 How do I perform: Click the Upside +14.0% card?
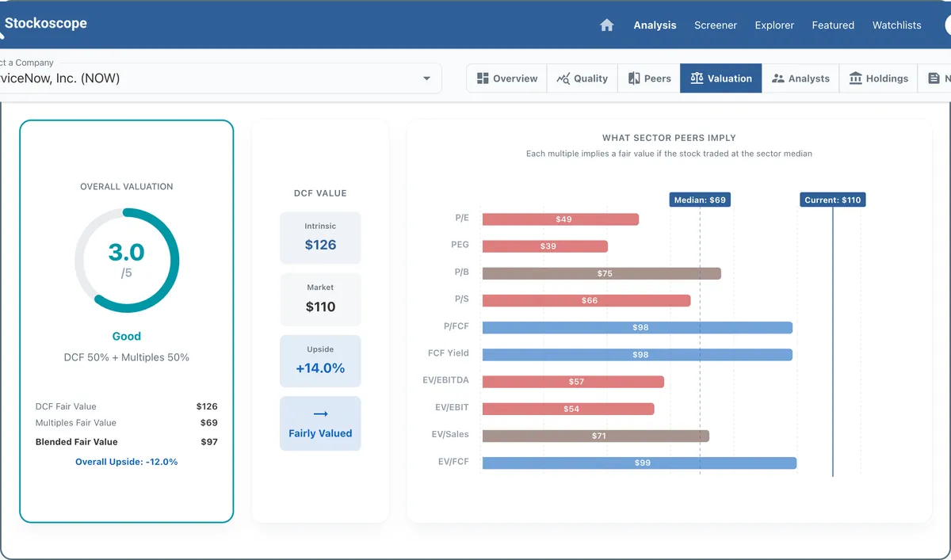coord(320,361)
